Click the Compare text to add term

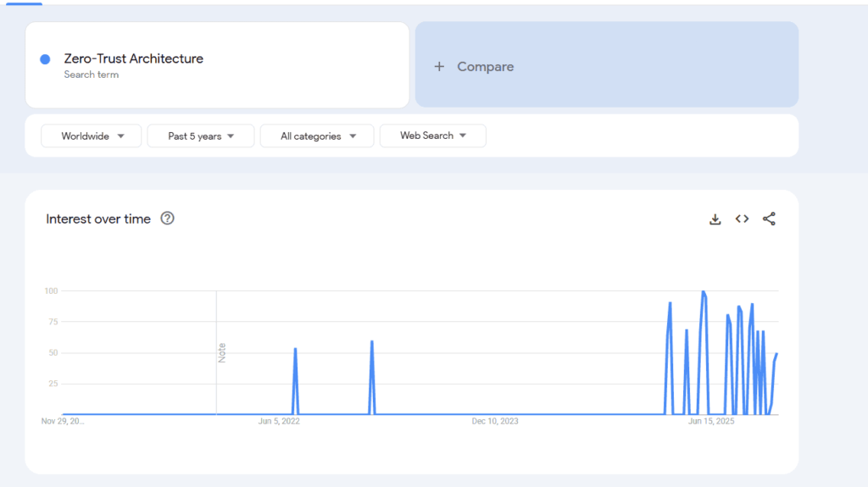point(485,67)
